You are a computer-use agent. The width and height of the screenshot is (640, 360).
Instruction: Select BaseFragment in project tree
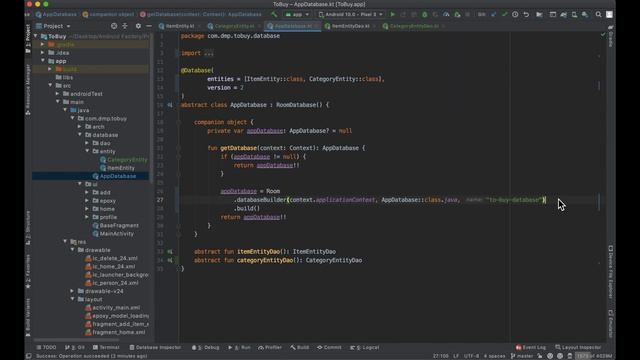[x=116, y=225]
